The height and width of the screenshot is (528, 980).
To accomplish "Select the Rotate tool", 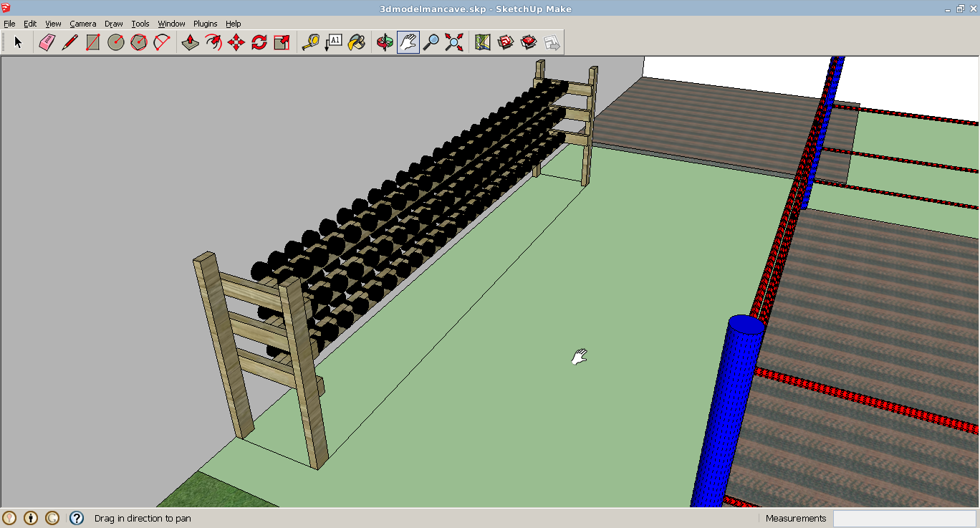I will click(259, 42).
